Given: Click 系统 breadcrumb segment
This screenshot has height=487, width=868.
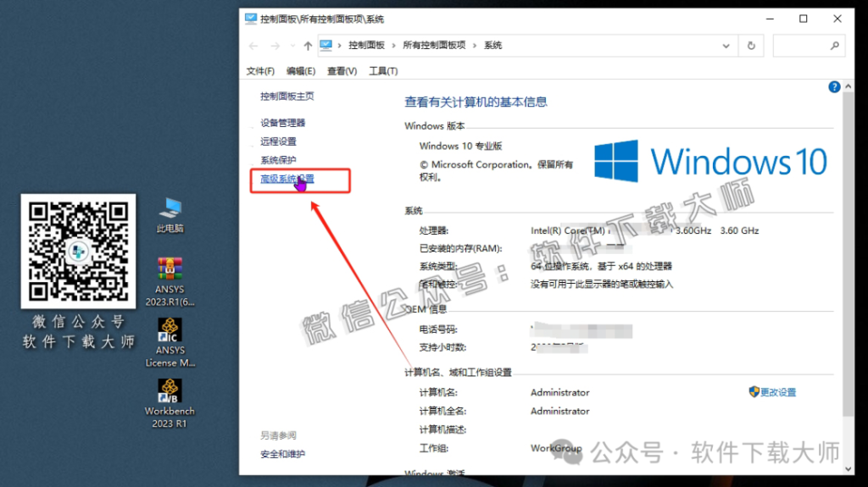Looking at the screenshot, I should coord(492,46).
